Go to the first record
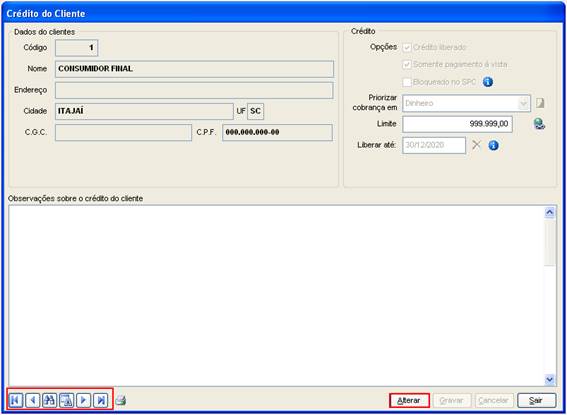 point(16,400)
